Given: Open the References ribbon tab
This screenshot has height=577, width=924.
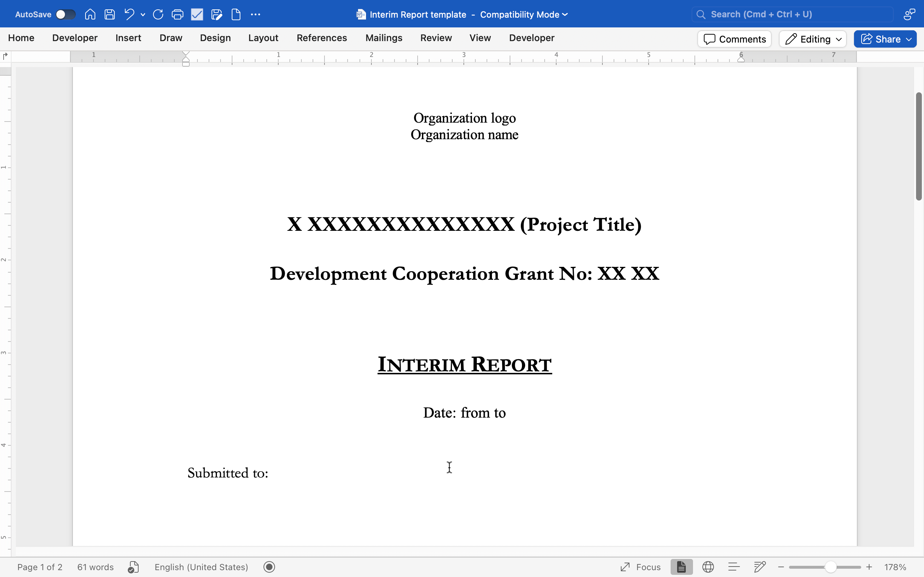Looking at the screenshot, I should (x=322, y=38).
